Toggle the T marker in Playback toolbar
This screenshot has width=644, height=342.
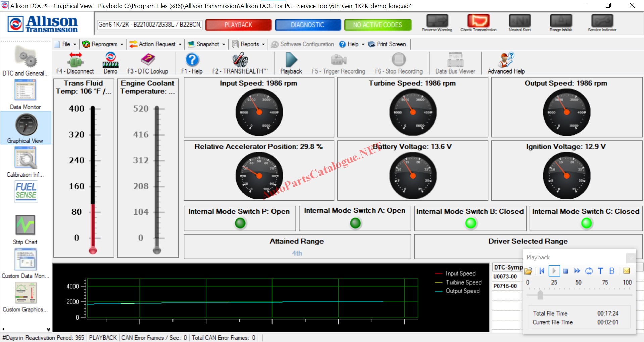point(600,271)
